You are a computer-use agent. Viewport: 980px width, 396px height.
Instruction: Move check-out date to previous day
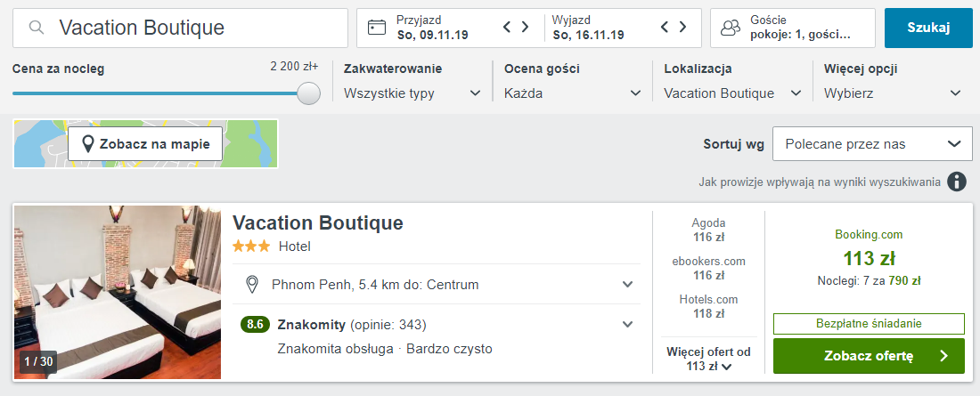(x=665, y=27)
